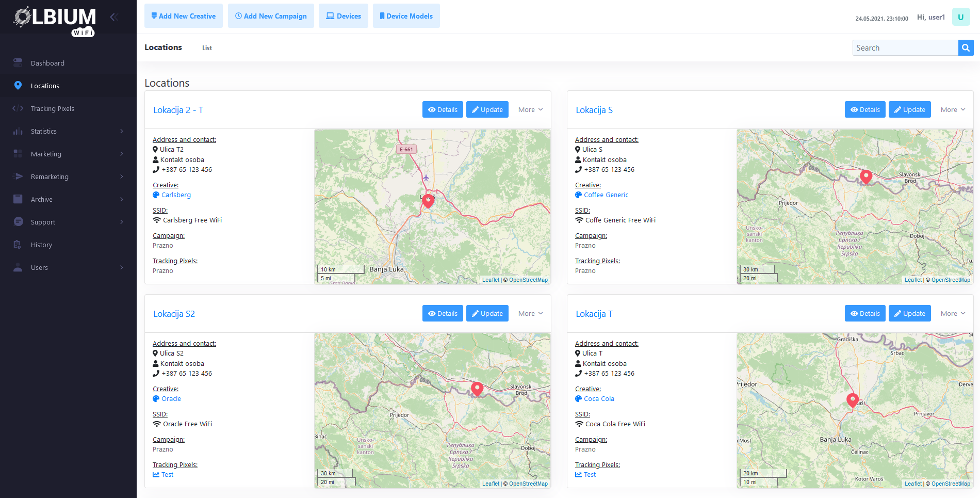Open More dropdown for Lokacija T

tap(952, 314)
